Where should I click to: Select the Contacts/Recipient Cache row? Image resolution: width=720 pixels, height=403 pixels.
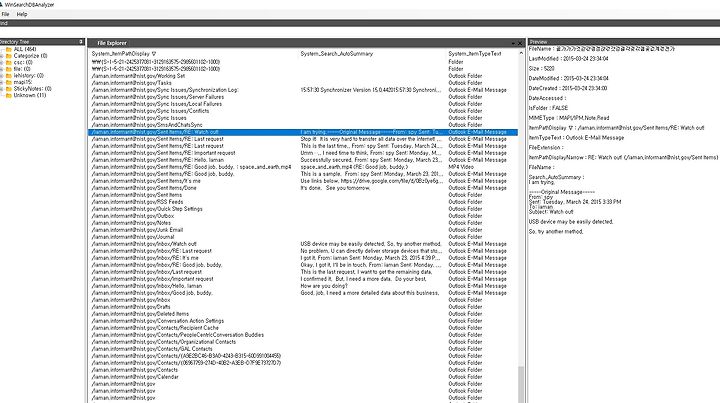click(303, 328)
